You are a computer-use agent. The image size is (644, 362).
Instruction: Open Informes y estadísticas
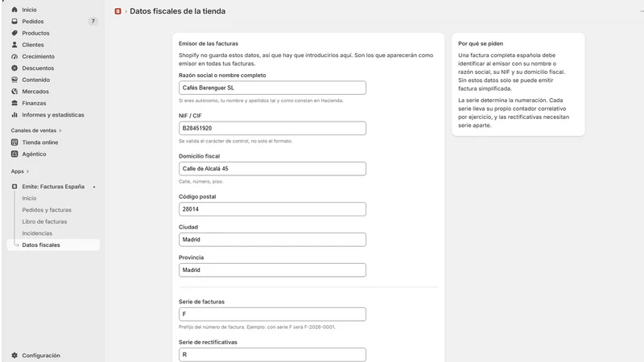pyautogui.click(x=53, y=115)
